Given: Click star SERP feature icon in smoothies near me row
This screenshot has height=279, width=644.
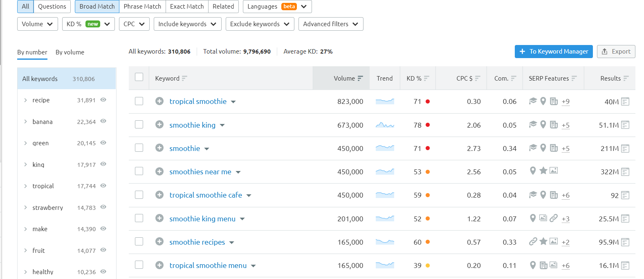Looking at the screenshot, I should tap(543, 171).
